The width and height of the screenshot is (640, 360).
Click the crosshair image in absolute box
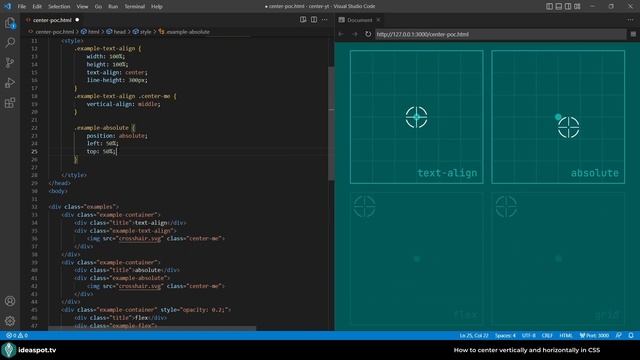pos(569,127)
